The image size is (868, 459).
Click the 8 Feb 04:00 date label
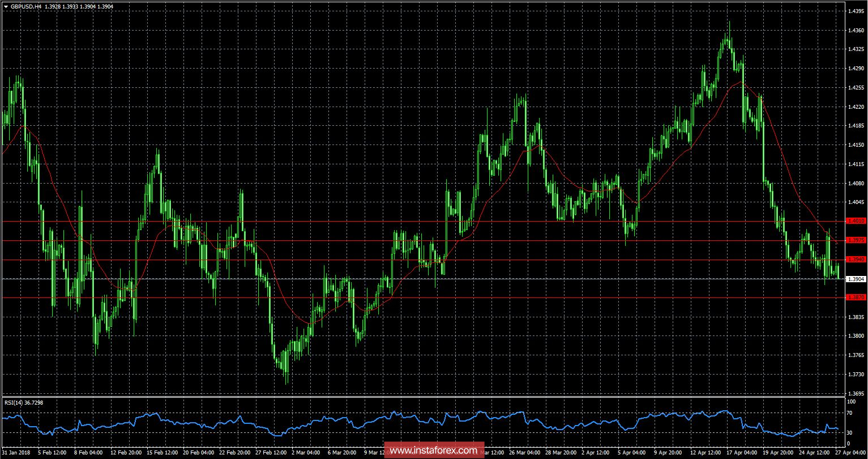[87, 453]
